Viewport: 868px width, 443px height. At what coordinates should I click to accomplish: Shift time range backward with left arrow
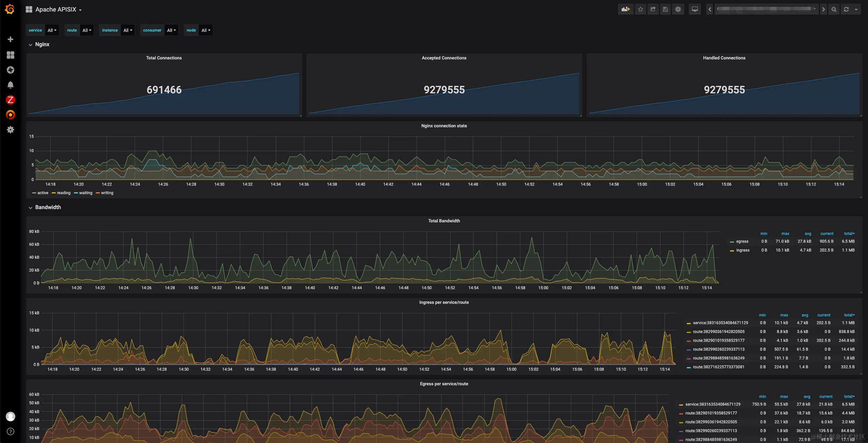pos(710,10)
